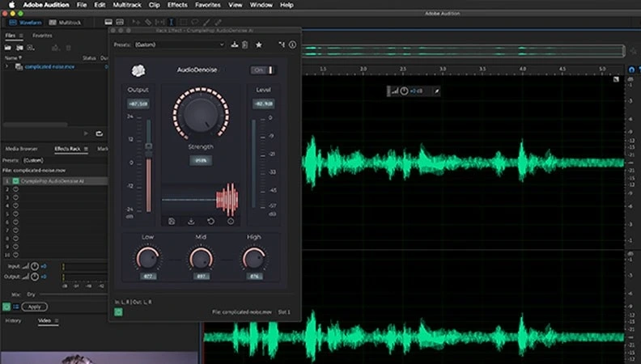Select the Paintbrush Selection tool
641x364 pixels.
[207, 22]
